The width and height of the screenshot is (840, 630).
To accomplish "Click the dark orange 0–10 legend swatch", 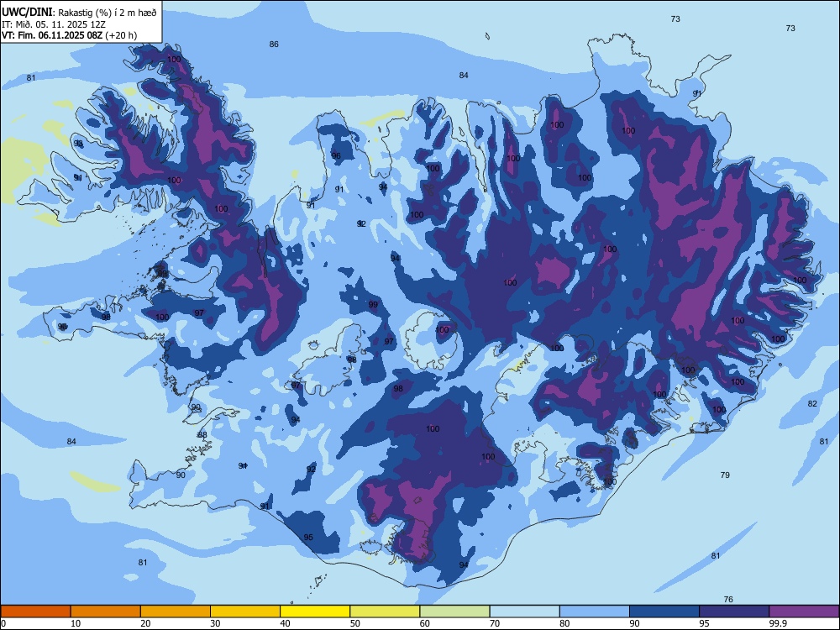I will pos(35,612).
